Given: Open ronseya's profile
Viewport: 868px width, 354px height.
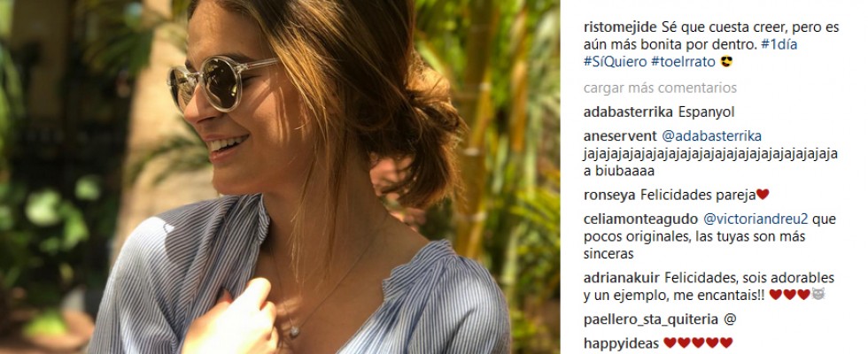Looking at the screenshot, I should (x=609, y=195).
